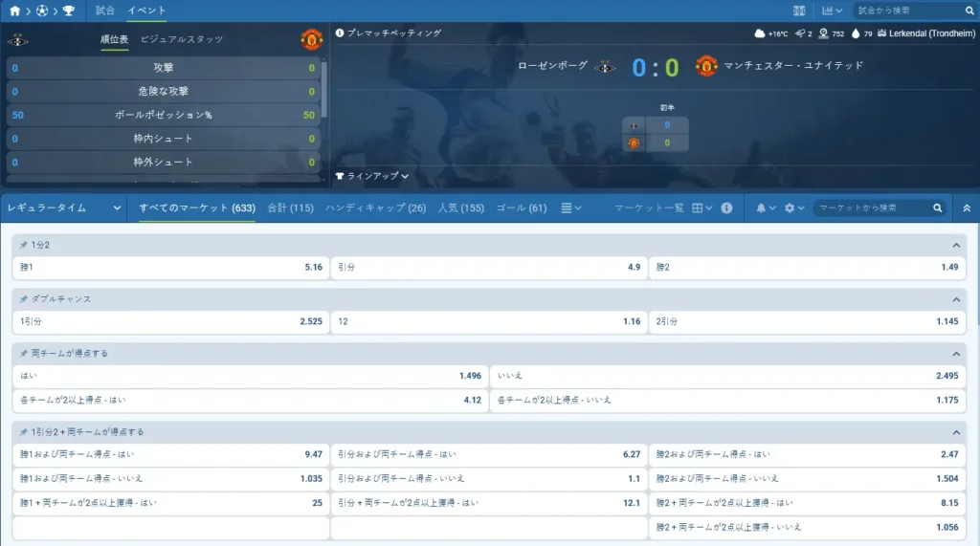This screenshot has width=980, height=546.
Task: Select 勝2および両チーム得点 - いいえ 1.504
Action: click(x=808, y=479)
